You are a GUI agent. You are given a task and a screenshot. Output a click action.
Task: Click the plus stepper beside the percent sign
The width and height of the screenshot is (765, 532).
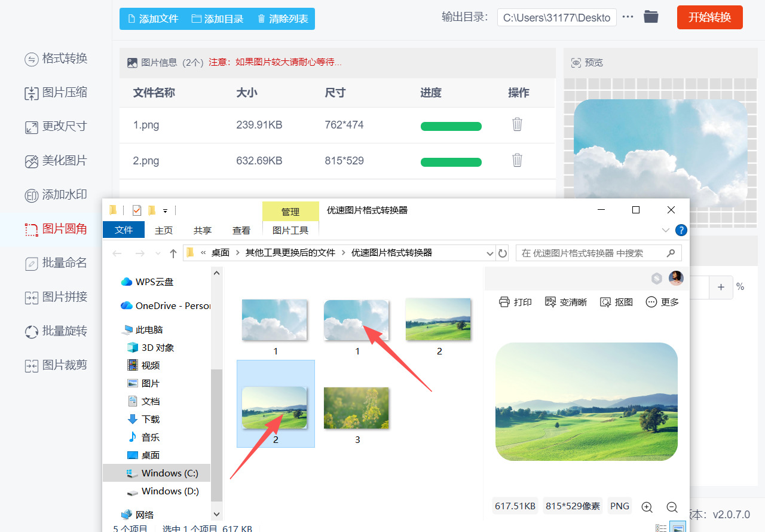[x=721, y=288]
